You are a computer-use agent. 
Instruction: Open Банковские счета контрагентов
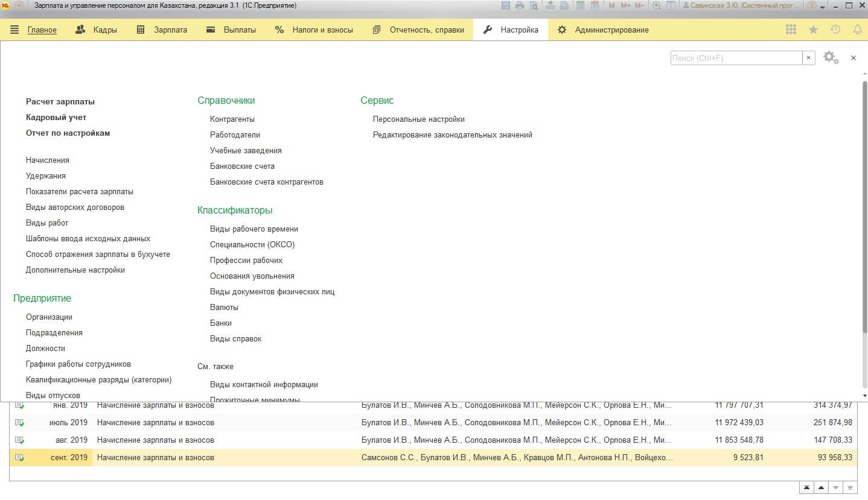pyautogui.click(x=267, y=182)
